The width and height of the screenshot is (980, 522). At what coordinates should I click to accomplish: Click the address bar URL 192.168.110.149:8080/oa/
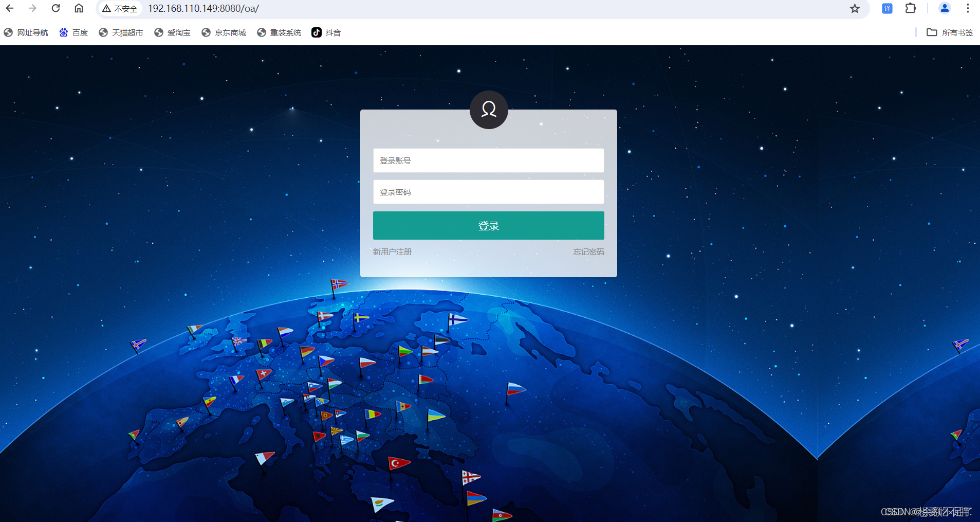pyautogui.click(x=204, y=9)
